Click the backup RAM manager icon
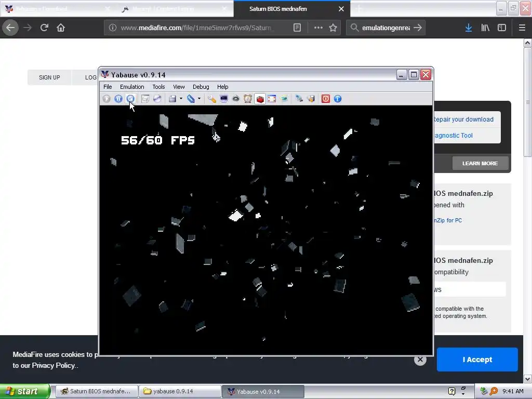Viewport: 532px width, 399px height. click(x=311, y=99)
